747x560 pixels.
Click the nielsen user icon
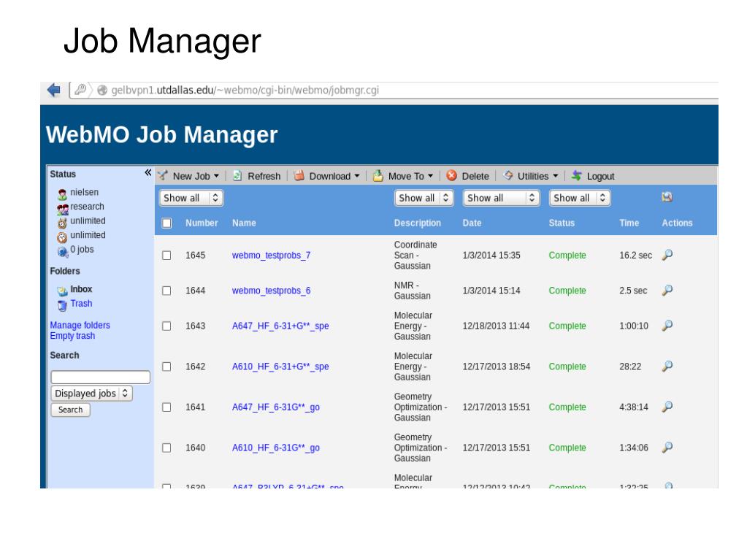[62, 193]
